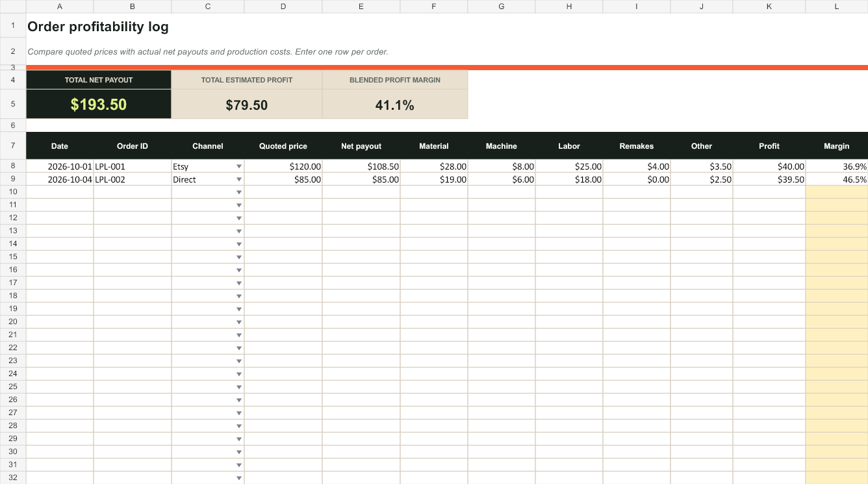Screen dimensions: 868x484
Task: Select the profit cell $40.00
Action: tap(769, 166)
